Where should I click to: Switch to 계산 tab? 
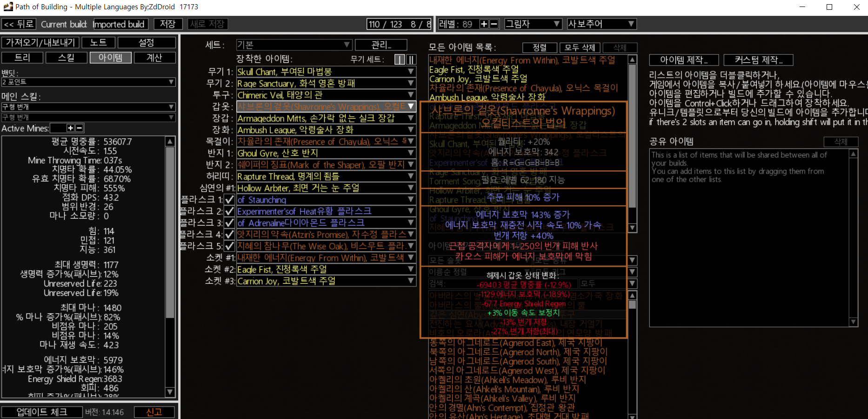[154, 58]
